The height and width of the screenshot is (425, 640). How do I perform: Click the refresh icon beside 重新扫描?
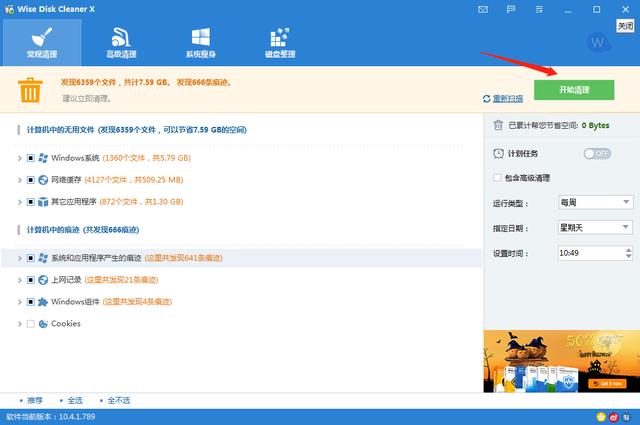487,99
